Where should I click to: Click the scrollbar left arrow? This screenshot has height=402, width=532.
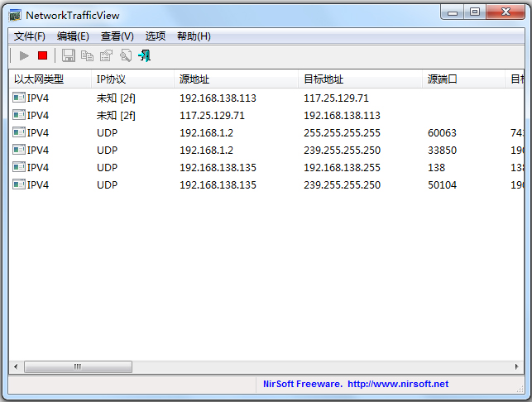point(16,366)
